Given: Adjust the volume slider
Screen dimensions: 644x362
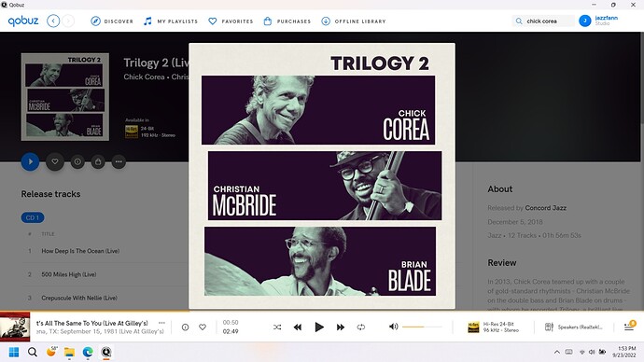Looking at the screenshot, I should [422, 327].
